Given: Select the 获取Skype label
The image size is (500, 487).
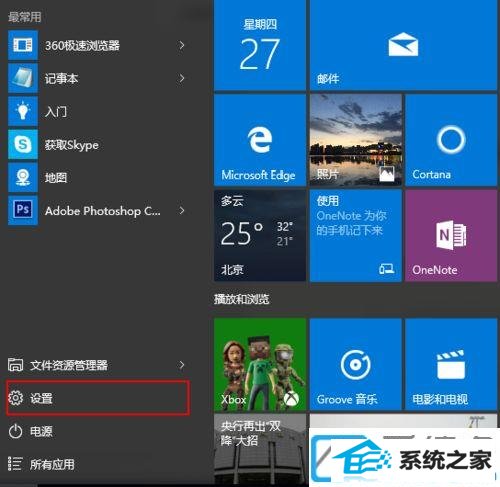Looking at the screenshot, I should point(72,145).
